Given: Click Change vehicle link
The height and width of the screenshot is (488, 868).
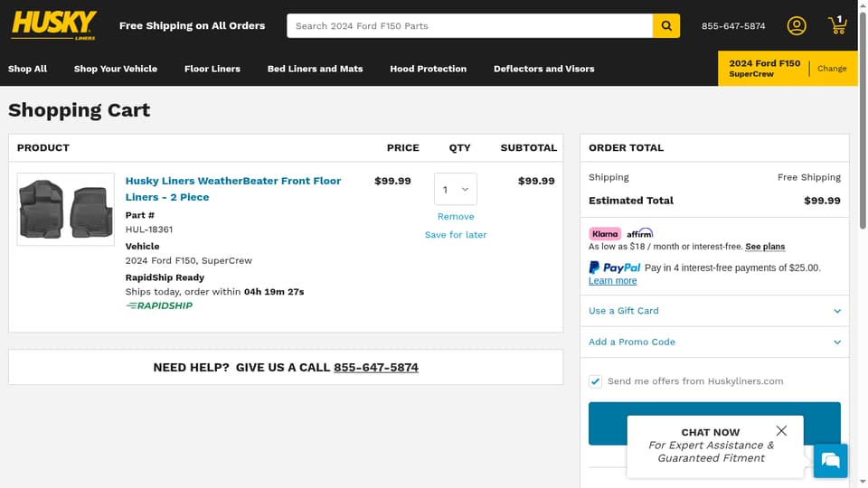Looking at the screenshot, I should 832,69.
